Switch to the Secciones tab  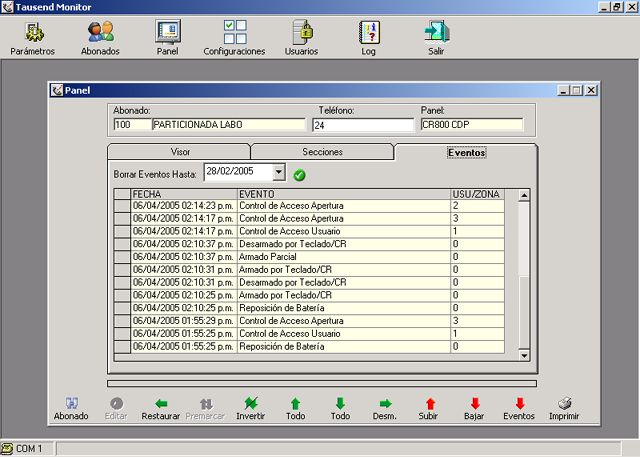pos(322,152)
